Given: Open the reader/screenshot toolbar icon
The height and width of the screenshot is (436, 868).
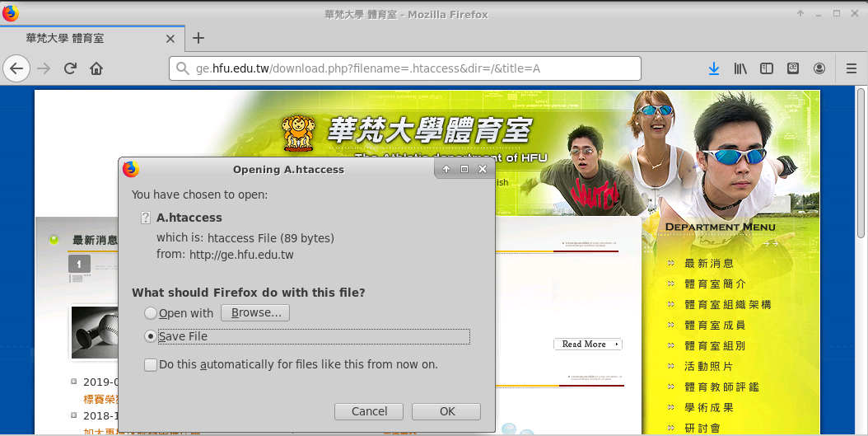Looking at the screenshot, I should click(x=793, y=68).
